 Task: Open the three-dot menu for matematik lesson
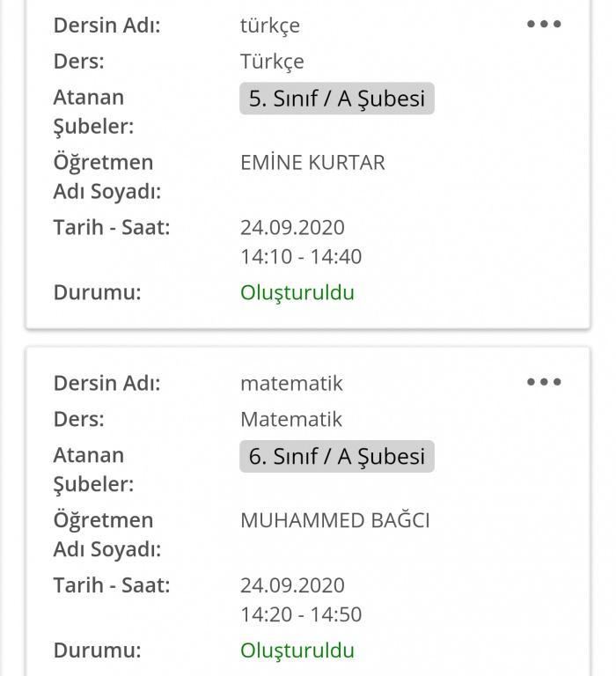click(544, 382)
